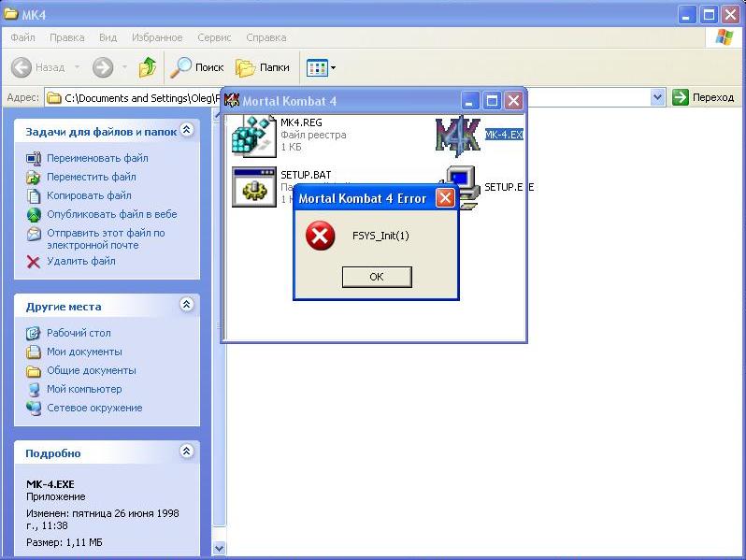
Task: Click the SETUP.EXE file name
Action: pyautogui.click(x=509, y=187)
